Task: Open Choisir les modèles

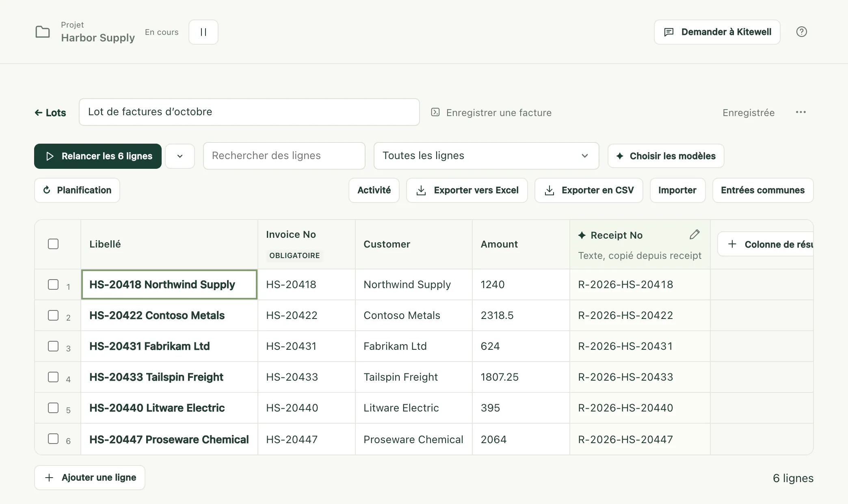Action: (x=666, y=156)
